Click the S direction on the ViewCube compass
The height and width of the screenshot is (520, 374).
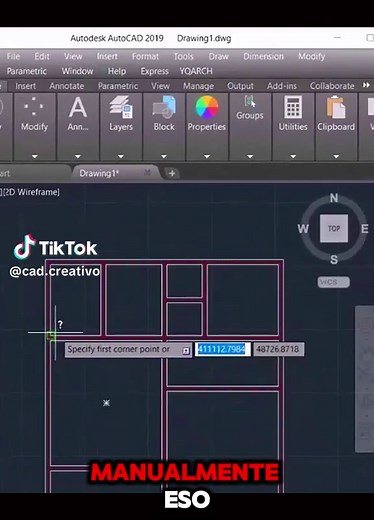tap(334, 259)
